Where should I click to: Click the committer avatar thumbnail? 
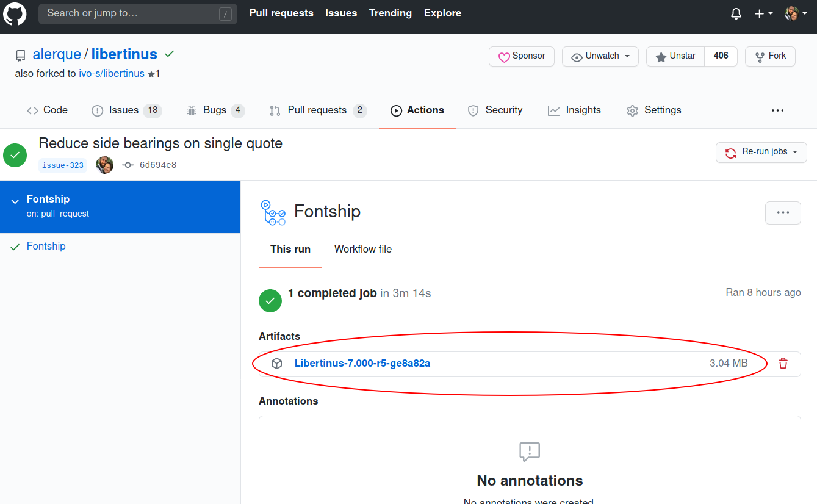(105, 165)
